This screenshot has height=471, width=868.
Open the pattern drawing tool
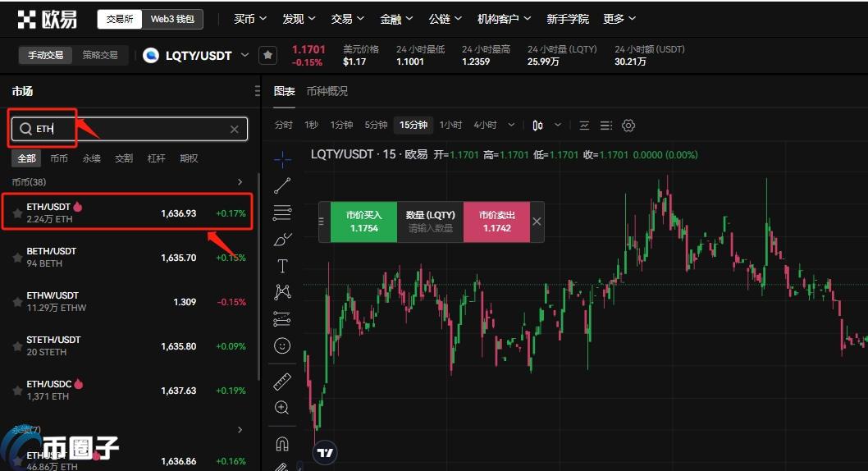coord(282,291)
